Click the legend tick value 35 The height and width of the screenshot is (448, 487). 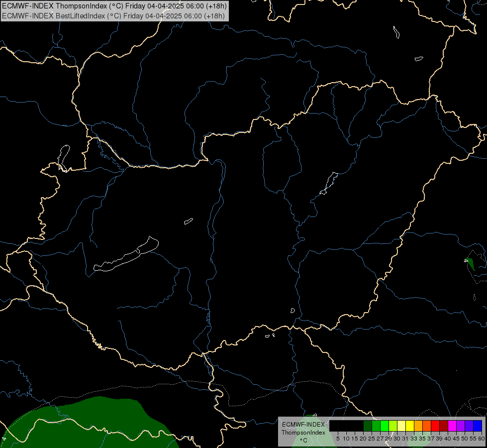point(422,439)
